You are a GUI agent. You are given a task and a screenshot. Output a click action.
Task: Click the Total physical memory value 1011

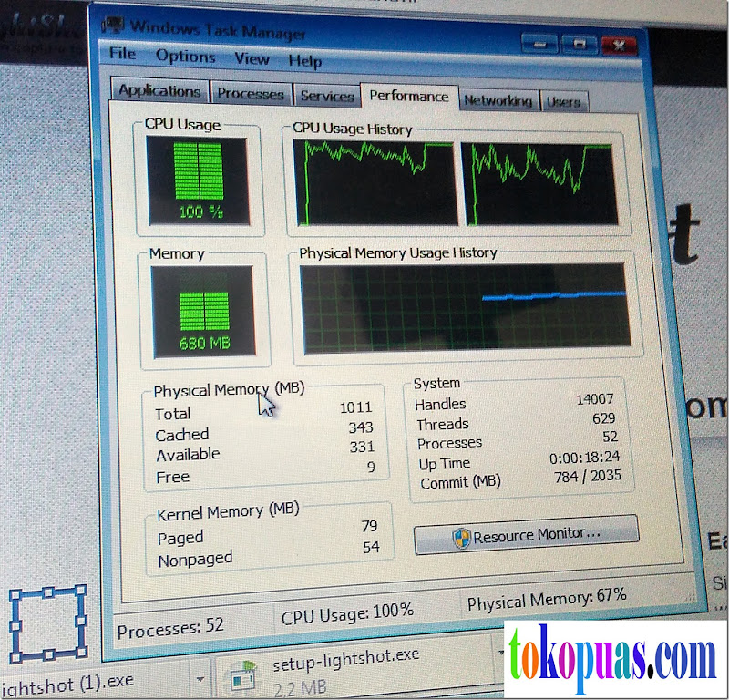point(355,407)
